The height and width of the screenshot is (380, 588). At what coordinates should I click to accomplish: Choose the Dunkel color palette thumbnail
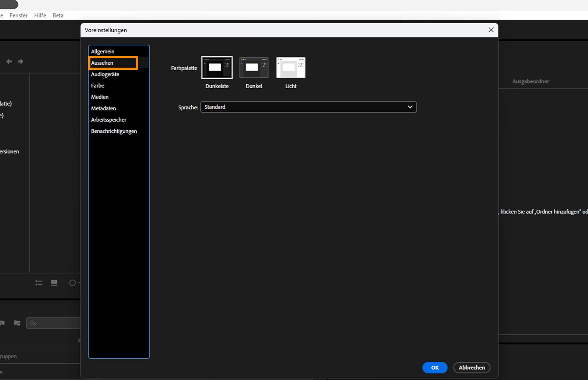[254, 68]
